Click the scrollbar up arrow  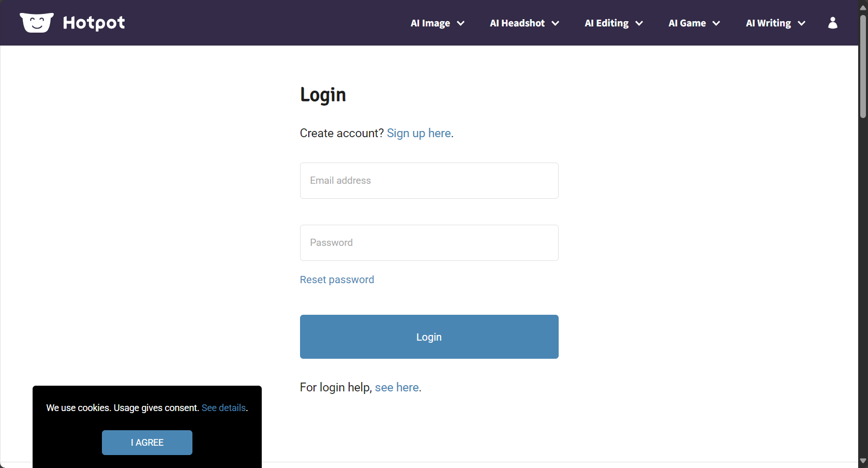click(863, 7)
